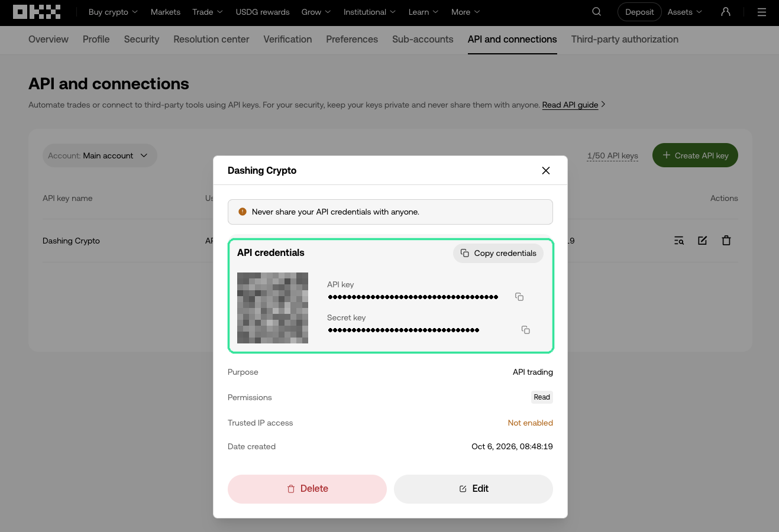Screen dimensions: 779x532
Task: Open the search magnifier icon
Action: click(x=596, y=12)
